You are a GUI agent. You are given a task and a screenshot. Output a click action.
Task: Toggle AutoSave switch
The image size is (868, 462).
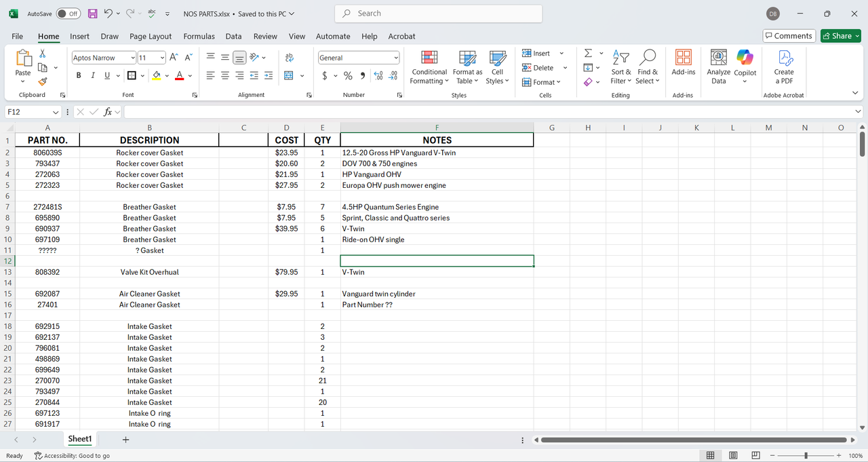coord(68,14)
